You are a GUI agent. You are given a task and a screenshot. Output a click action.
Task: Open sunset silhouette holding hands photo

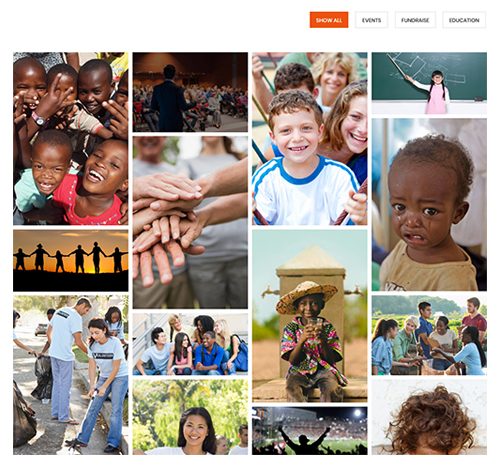(x=71, y=260)
